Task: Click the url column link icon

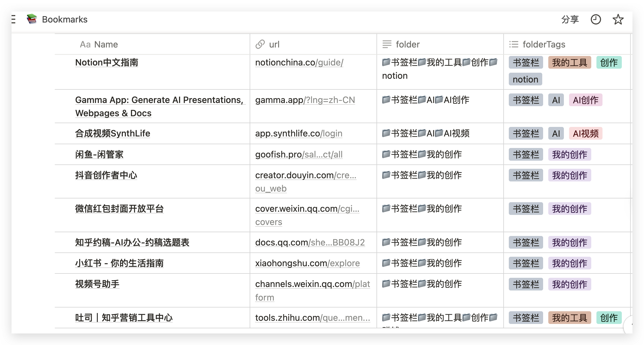Action: click(x=260, y=44)
